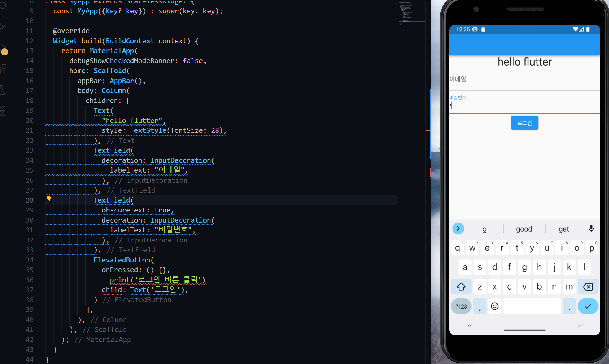Tap the comma key on emulator keyboard
The height and width of the screenshot is (364, 609).
[480, 306]
